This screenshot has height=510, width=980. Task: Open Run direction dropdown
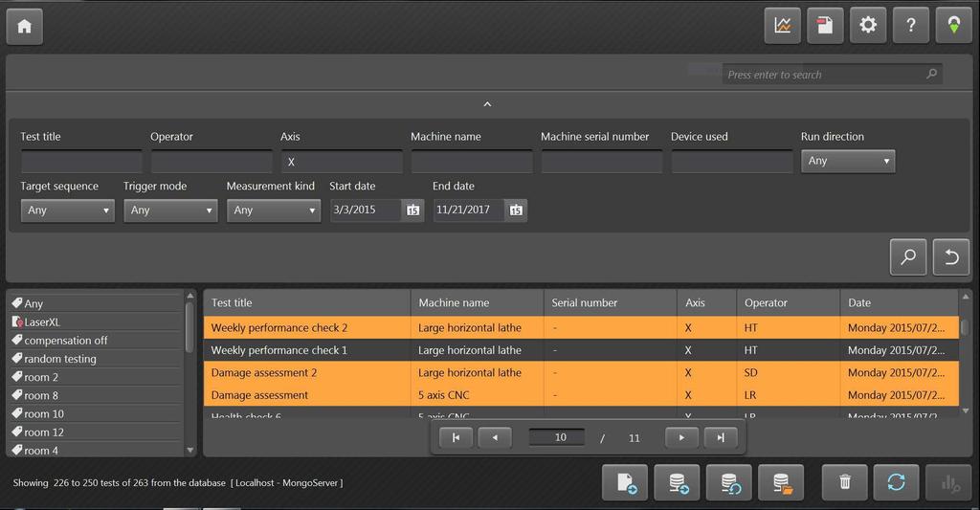pos(848,162)
